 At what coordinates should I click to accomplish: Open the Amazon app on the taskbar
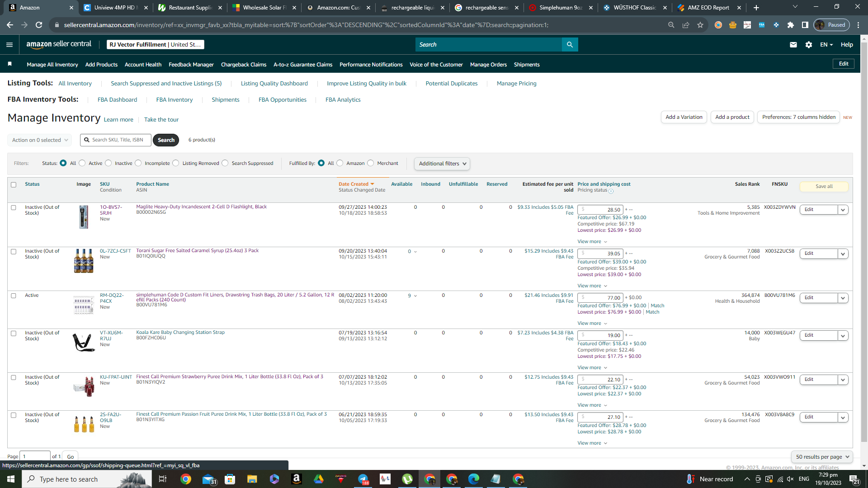click(x=297, y=479)
